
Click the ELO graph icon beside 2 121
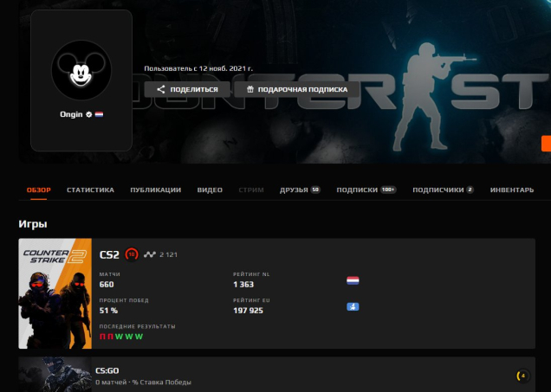(150, 254)
